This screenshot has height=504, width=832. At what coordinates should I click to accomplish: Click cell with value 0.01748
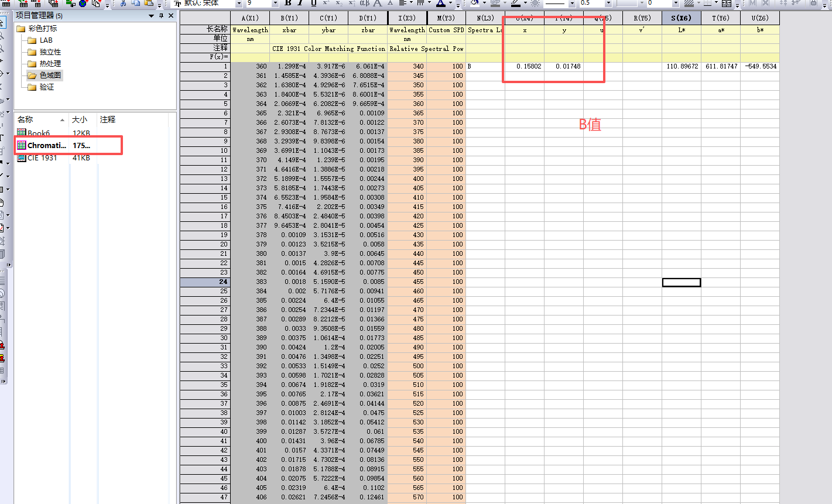(x=564, y=66)
